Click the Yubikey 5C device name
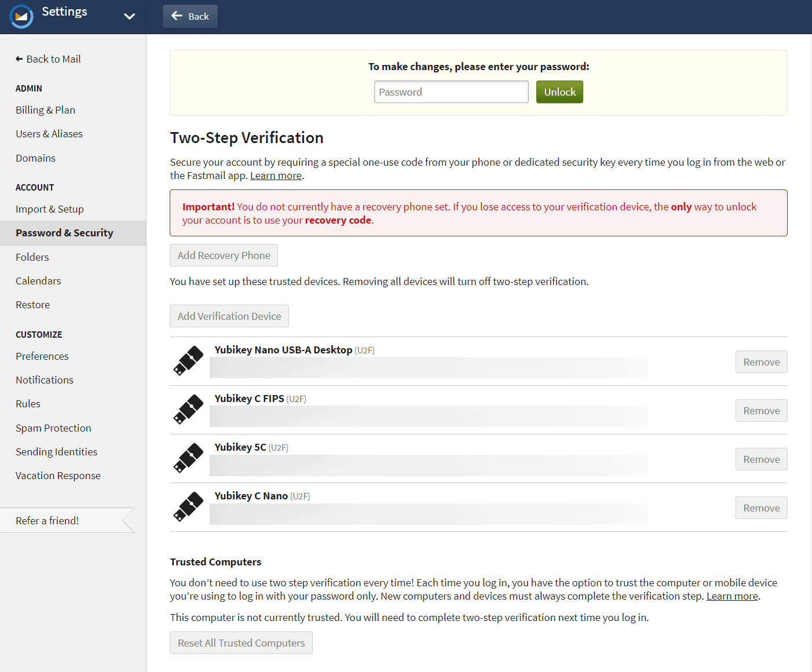 [240, 447]
